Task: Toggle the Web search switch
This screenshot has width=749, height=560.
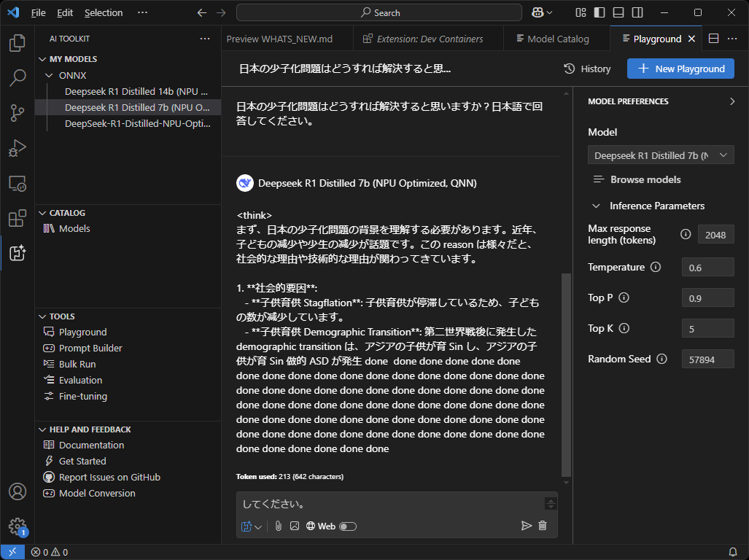Action: point(348,526)
